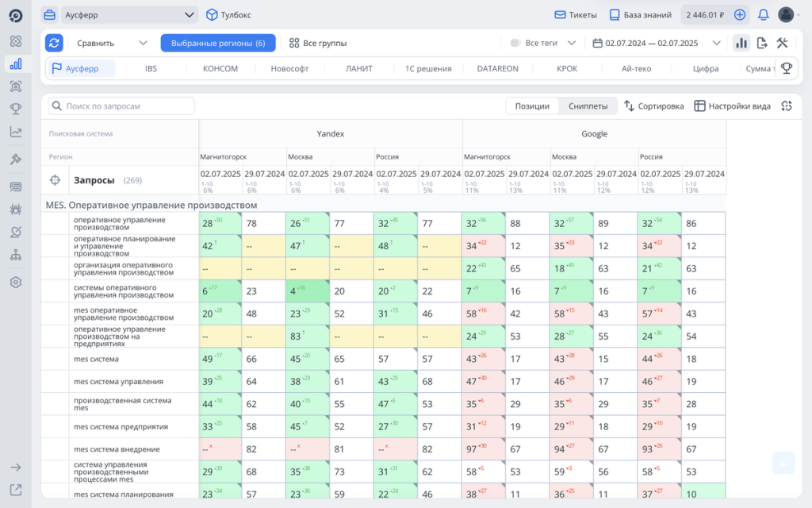
Task: Toggle the bar chart view icon
Action: (741, 43)
